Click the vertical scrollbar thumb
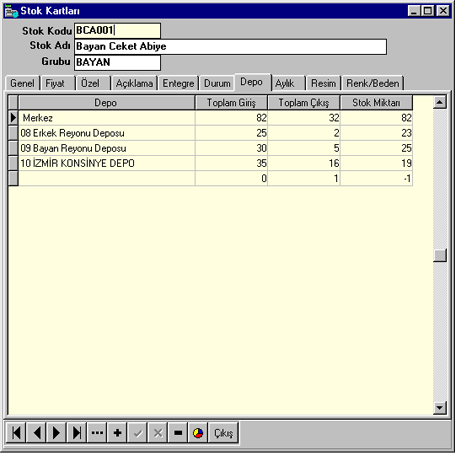This screenshot has width=455, height=453. pos(440,255)
